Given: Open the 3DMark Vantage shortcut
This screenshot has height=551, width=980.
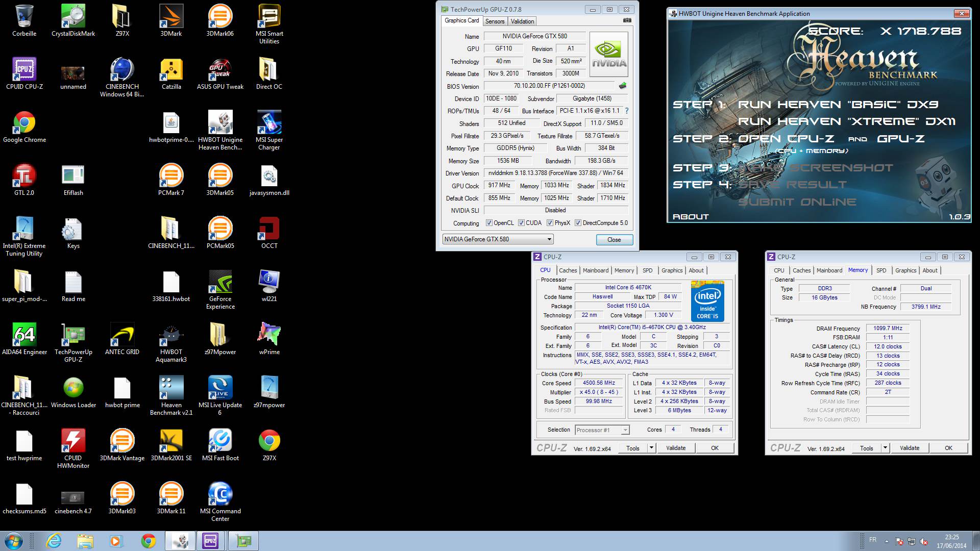Looking at the screenshot, I should tap(122, 445).
